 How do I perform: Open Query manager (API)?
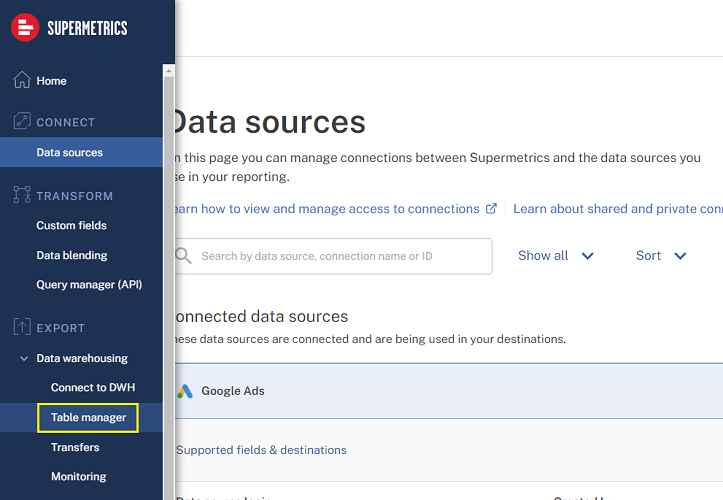pos(89,285)
